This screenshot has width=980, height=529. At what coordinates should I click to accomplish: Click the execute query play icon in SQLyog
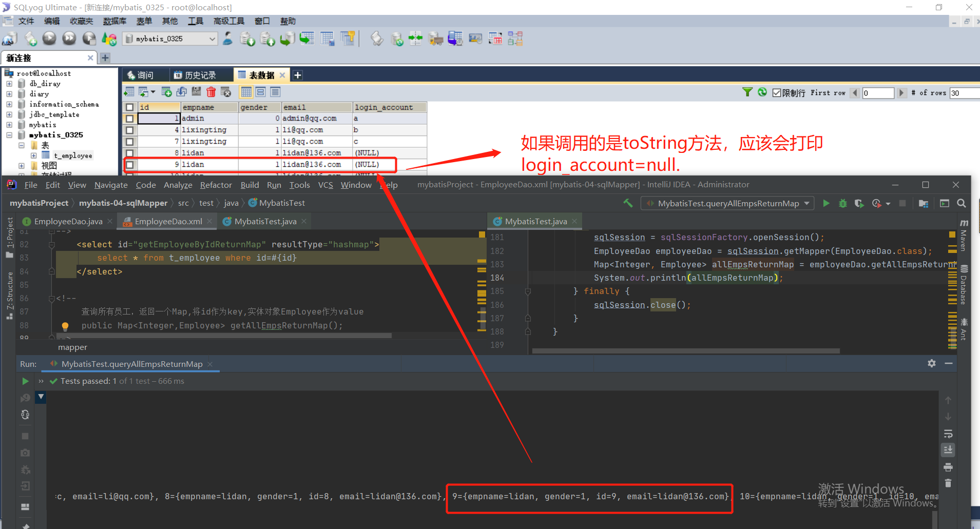click(49, 38)
